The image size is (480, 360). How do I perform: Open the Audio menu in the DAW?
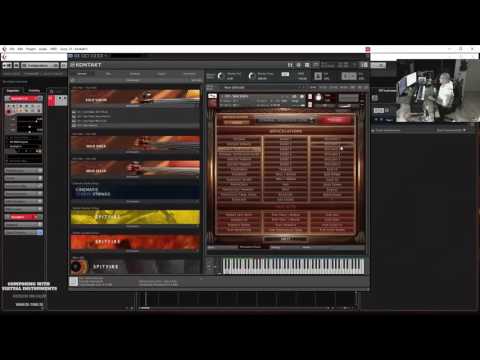tap(43, 49)
